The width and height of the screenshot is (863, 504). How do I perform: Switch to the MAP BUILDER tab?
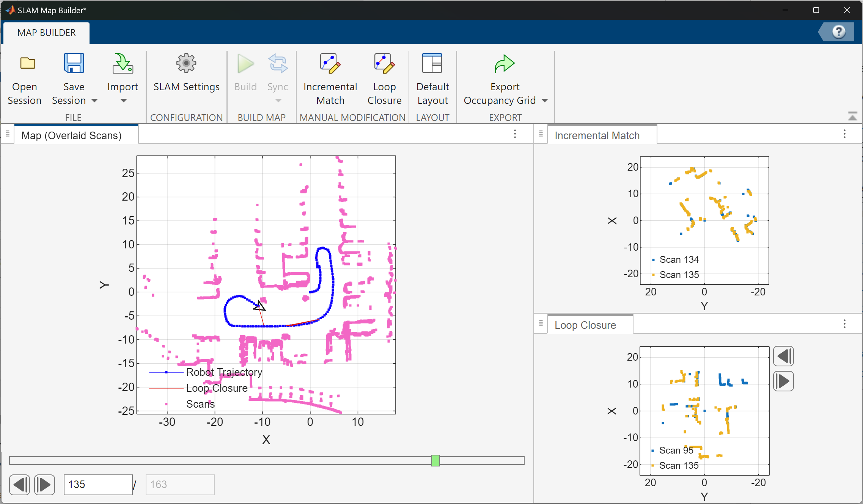(x=46, y=33)
